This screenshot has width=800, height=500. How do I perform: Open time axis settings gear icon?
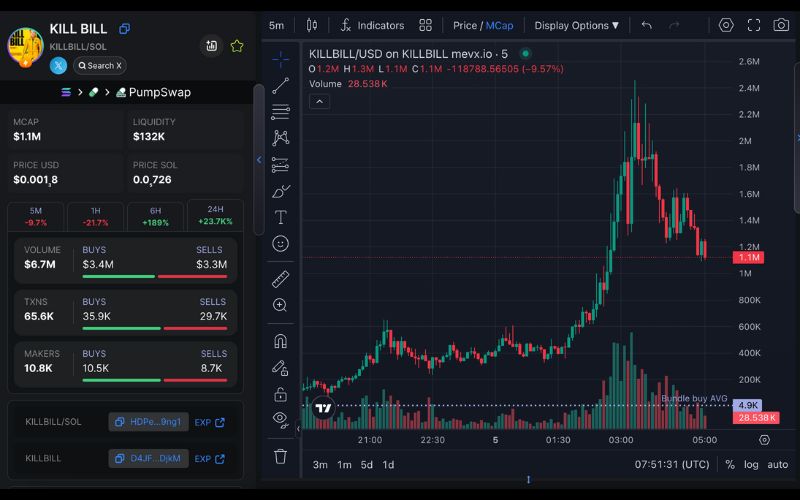[764, 440]
